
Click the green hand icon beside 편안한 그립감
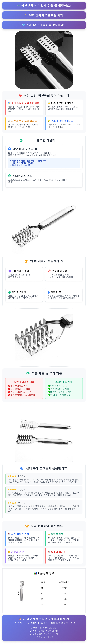(x=9, y=292)
